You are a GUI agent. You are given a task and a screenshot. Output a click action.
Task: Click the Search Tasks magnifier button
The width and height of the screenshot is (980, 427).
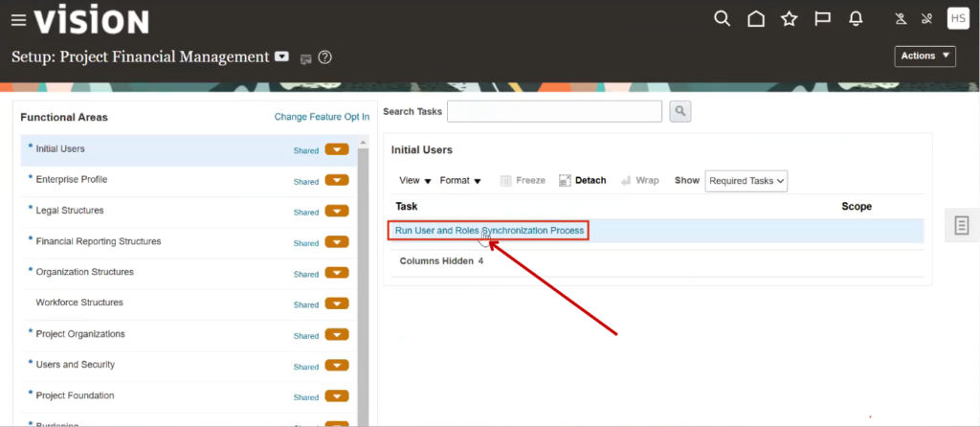point(679,112)
